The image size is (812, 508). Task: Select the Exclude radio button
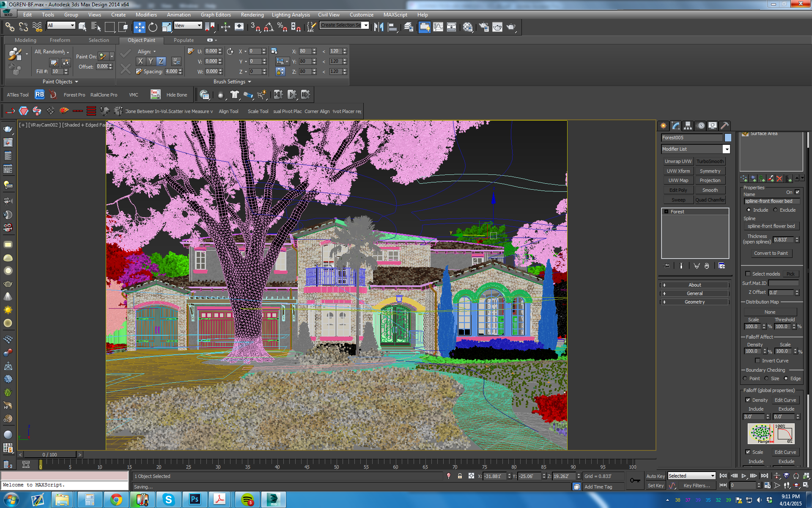click(x=775, y=210)
